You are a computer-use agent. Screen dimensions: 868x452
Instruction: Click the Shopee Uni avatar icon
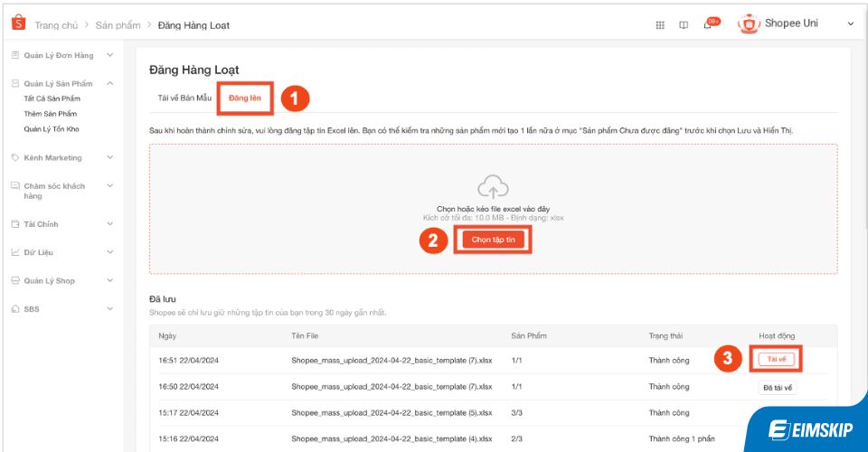749,24
